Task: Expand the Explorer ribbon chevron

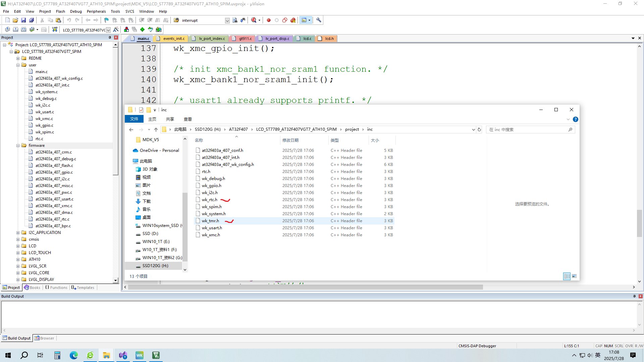Action: [568, 119]
